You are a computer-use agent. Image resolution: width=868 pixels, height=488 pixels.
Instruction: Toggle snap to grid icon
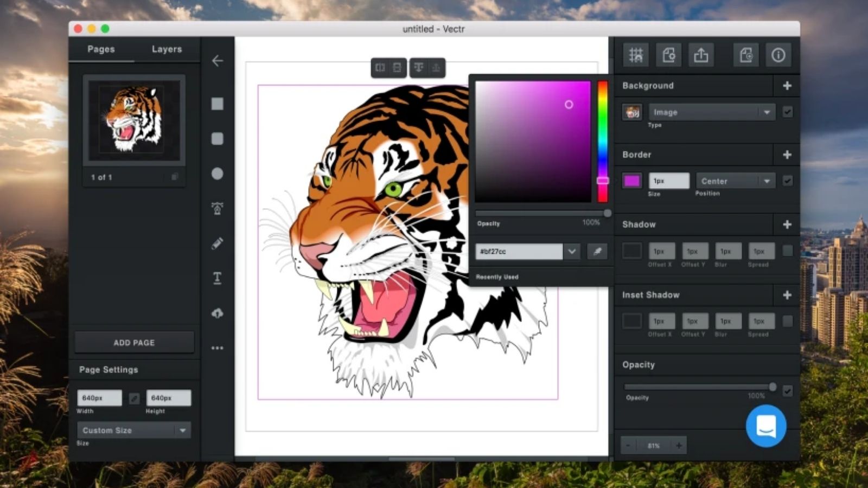coord(636,55)
